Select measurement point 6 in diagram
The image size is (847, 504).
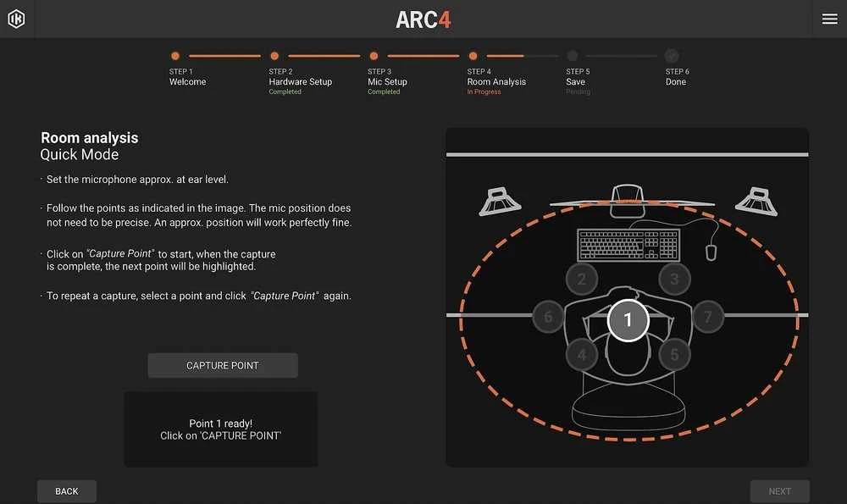548,317
